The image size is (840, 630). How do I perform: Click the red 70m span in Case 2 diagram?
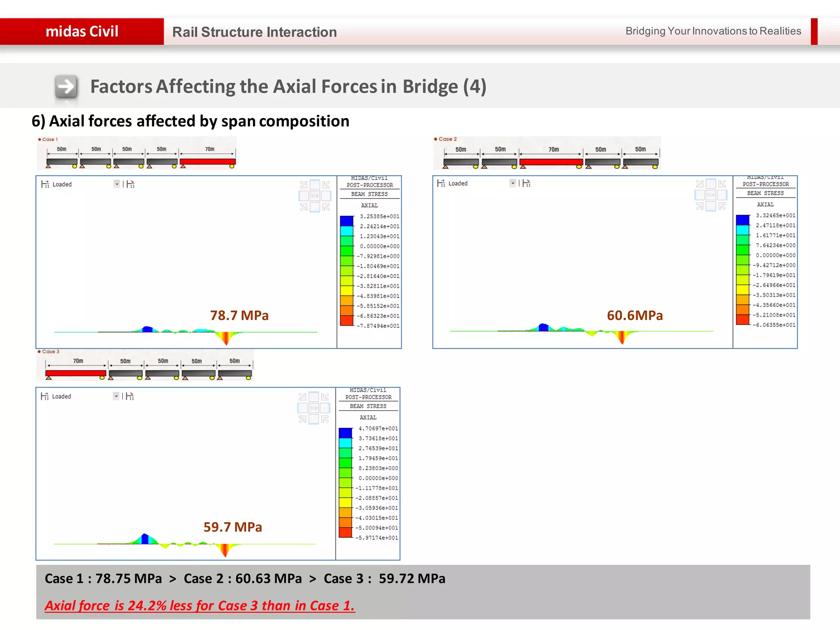[551, 162]
